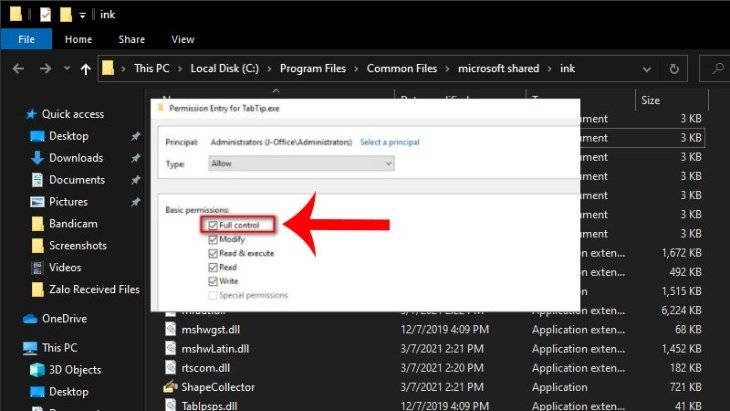Expand chevron after Common Files breadcrumb

447,69
